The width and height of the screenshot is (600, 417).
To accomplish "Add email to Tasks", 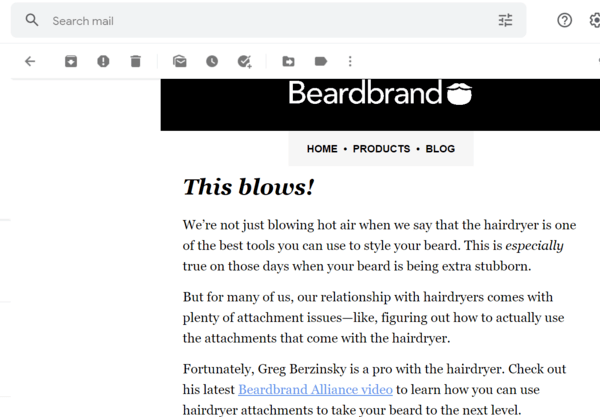I will coord(245,61).
